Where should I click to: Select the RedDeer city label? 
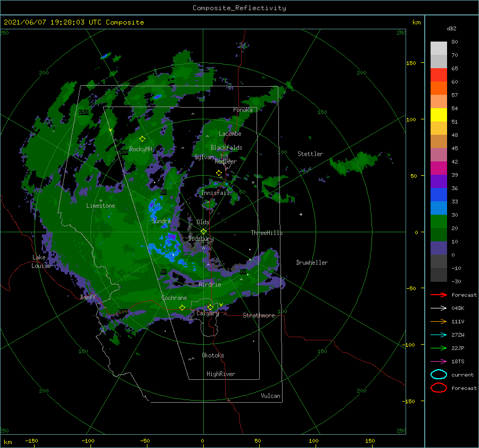click(x=226, y=161)
